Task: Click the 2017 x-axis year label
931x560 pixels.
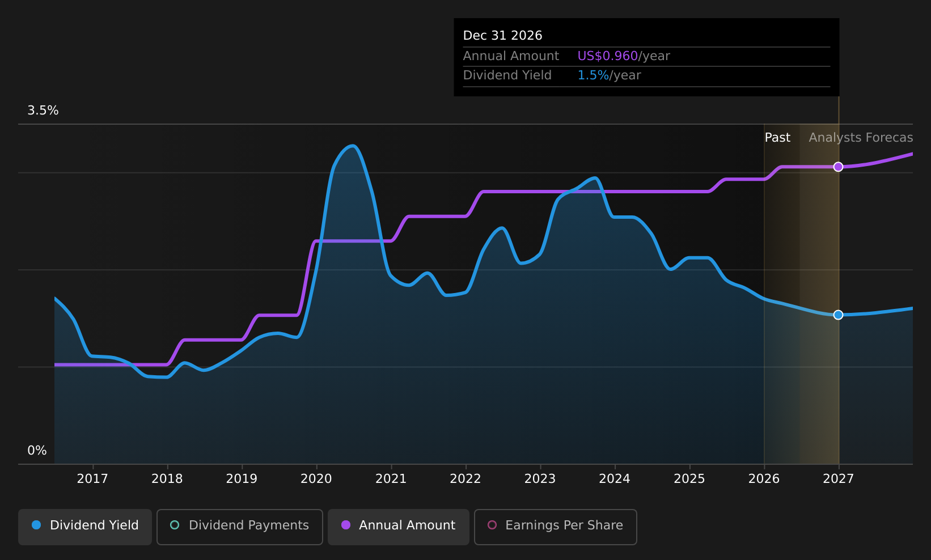Action: pyautogui.click(x=92, y=479)
